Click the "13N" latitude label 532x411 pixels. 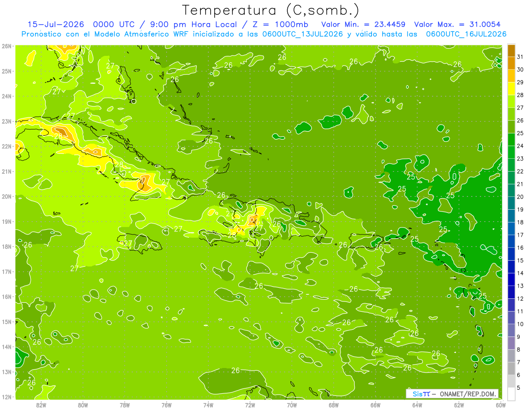(x=6, y=372)
